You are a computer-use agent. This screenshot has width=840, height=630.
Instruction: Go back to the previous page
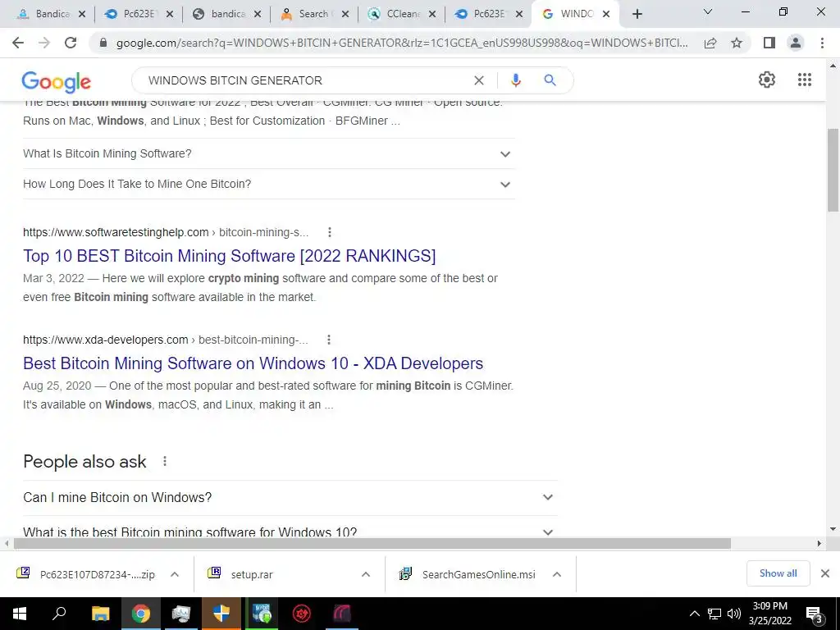coord(18,43)
